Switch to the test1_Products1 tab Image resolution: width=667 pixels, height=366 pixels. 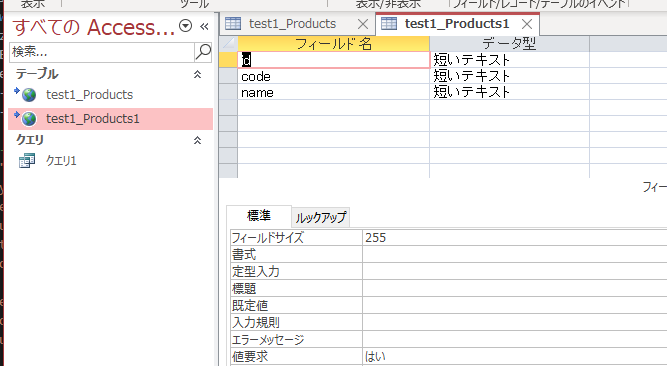pyautogui.click(x=457, y=24)
